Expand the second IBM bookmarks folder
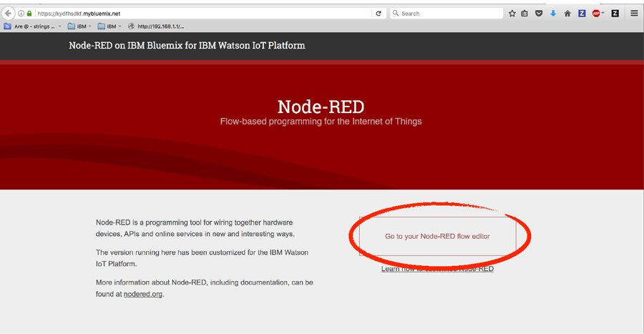Image resolution: width=644 pixels, height=334 pixels. click(x=110, y=26)
